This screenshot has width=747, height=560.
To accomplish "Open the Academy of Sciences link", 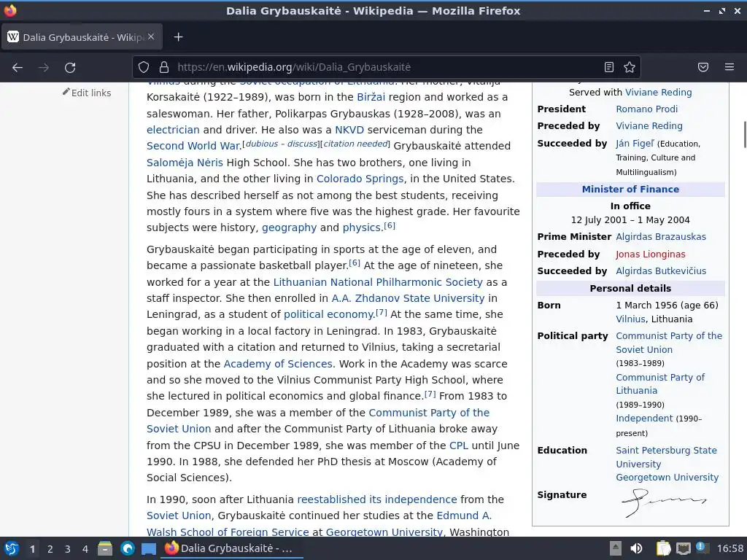I will point(278,364).
